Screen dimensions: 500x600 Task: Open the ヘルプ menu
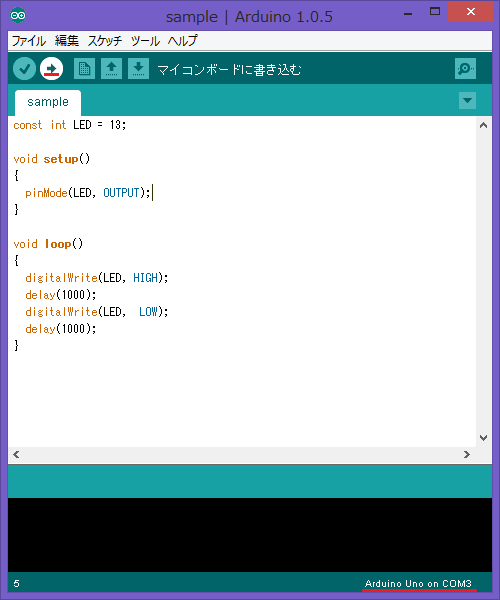[x=182, y=41]
